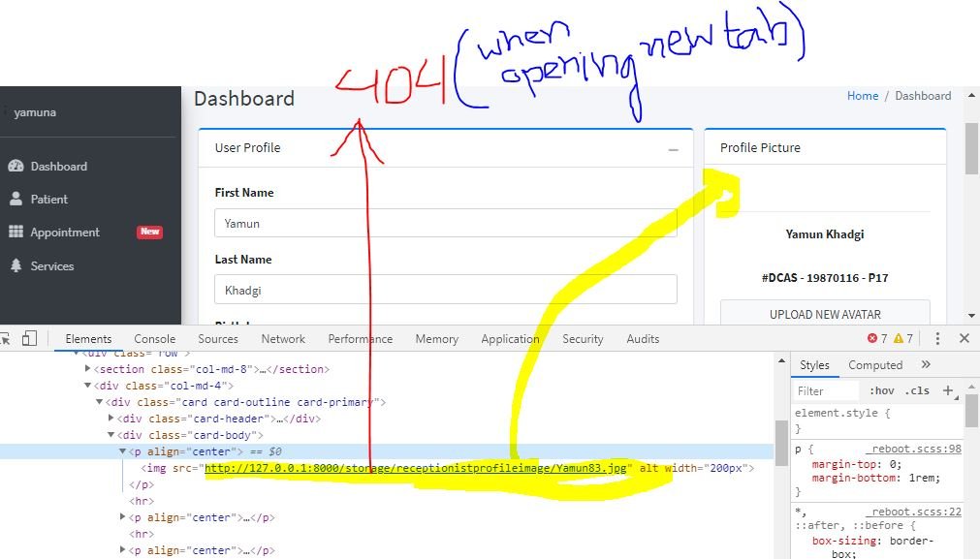Click the UPLOAD NEW AVATAR button
This screenshot has width=980, height=559.
[x=825, y=314]
